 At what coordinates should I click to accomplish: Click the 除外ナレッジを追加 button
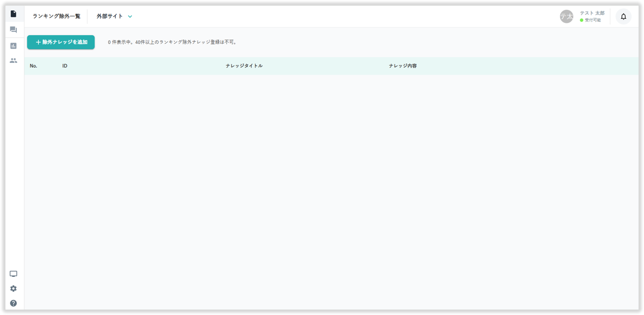pos(61,42)
